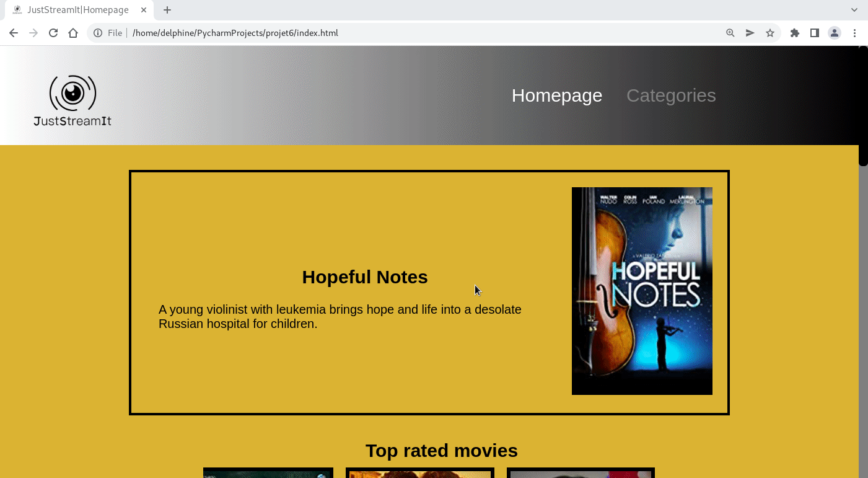Expand the tab search chevron
Image resolution: width=868 pixels, height=478 pixels.
[854, 10]
